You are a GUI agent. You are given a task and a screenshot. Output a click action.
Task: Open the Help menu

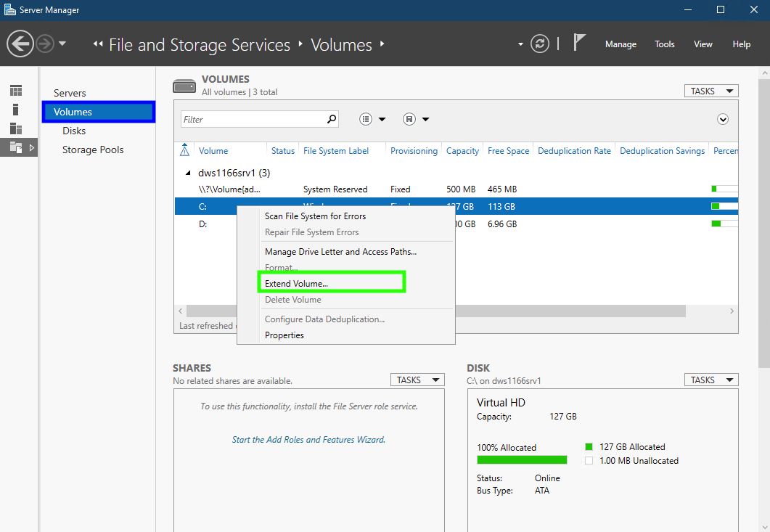[741, 44]
